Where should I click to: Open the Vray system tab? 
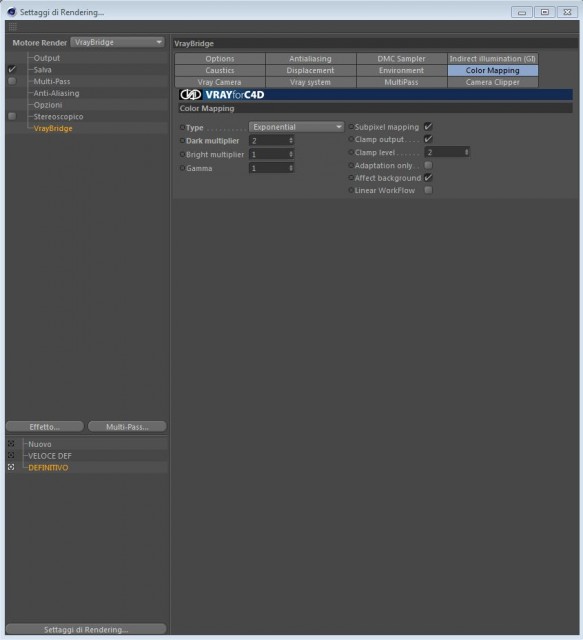coord(310,82)
